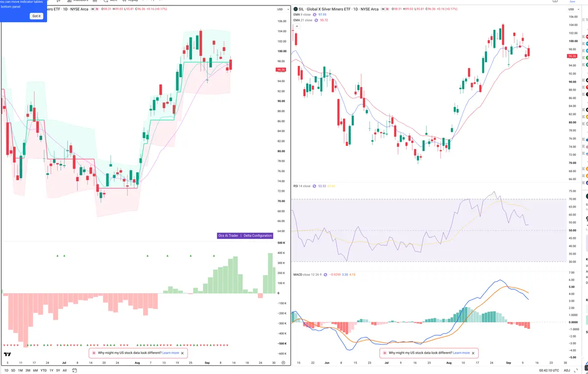Click SIL Global X Silver Miners ETF title
This screenshot has width=588, height=374.
coord(338,9)
